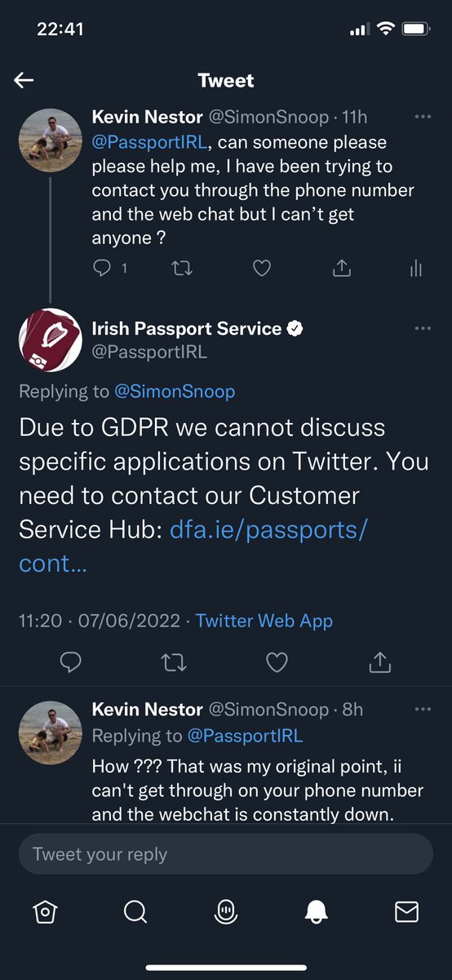The width and height of the screenshot is (452, 980).
Task: Share Kevin Nestor's first tweet
Action: (342, 267)
